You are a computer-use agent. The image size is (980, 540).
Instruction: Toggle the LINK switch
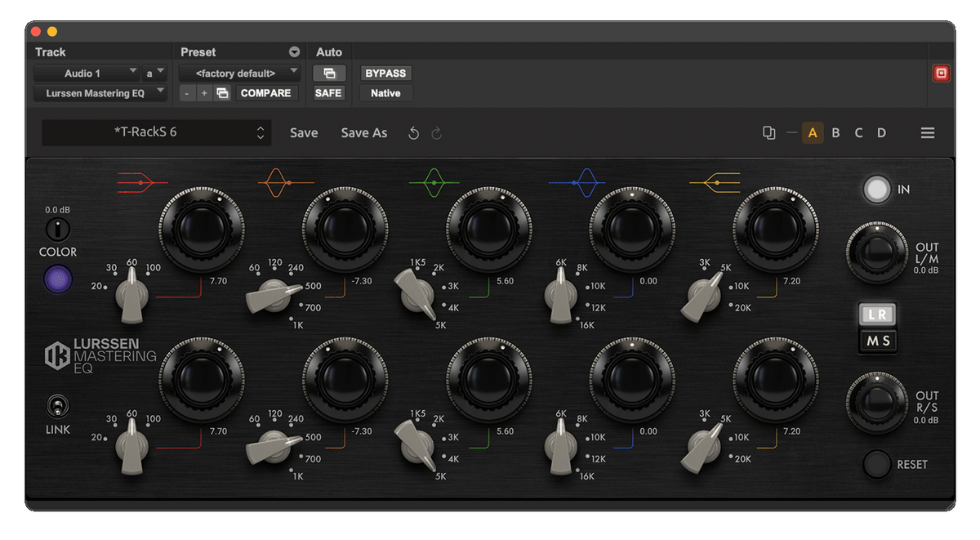[x=57, y=405]
